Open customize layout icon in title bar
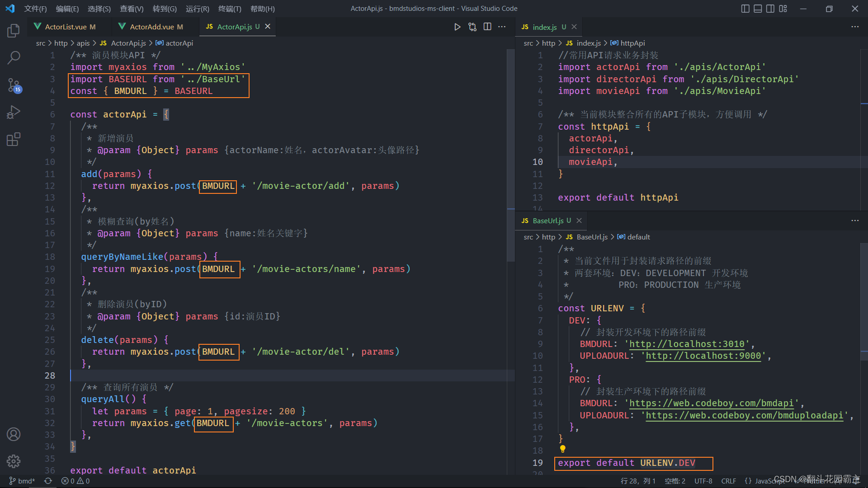868x488 pixels. click(783, 9)
